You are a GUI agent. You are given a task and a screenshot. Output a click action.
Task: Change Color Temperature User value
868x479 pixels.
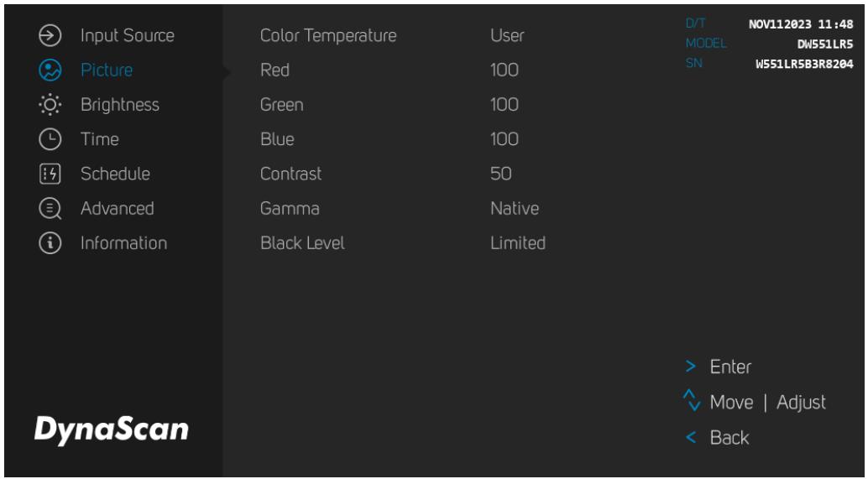[x=507, y=35]
